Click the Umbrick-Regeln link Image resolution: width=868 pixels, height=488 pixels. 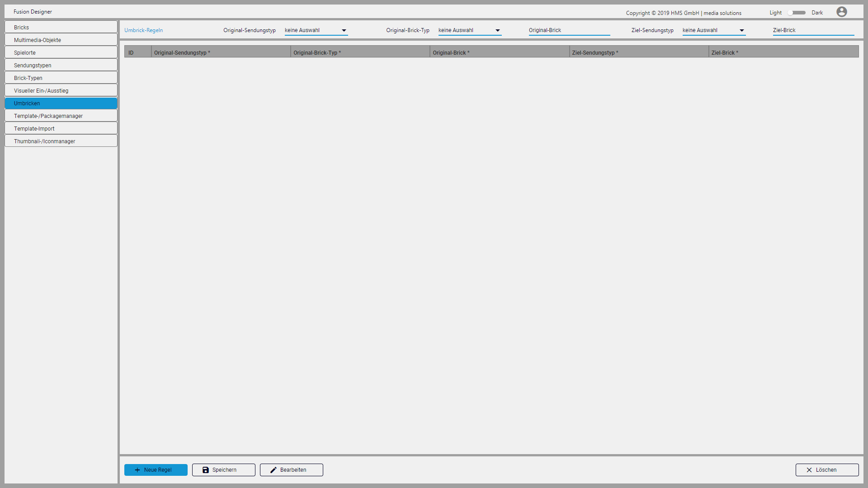point(143,30)
